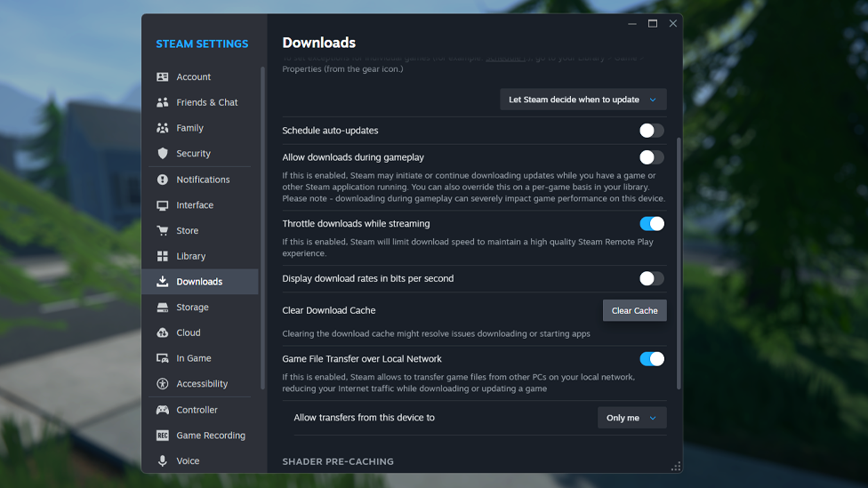
Task: Click the Library grid icon
Action: 162,256
